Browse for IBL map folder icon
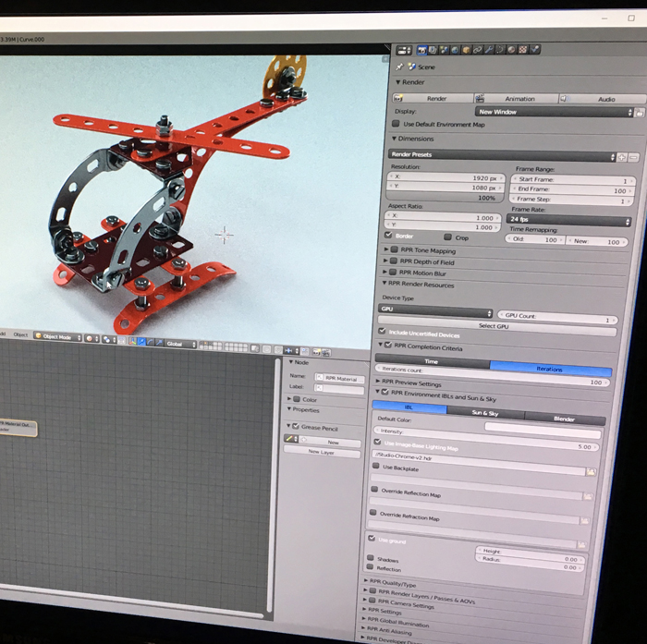This screenshot has width=647, height=644. (x=590, y=471)
